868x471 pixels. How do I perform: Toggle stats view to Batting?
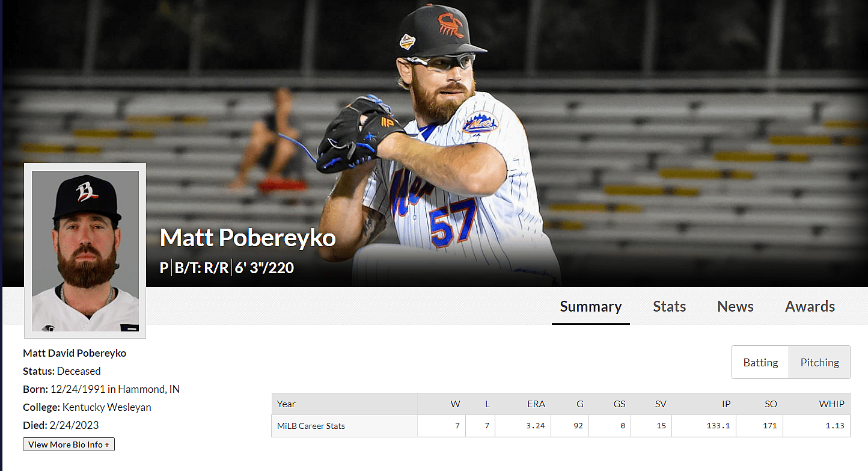(x=760, y=362)
